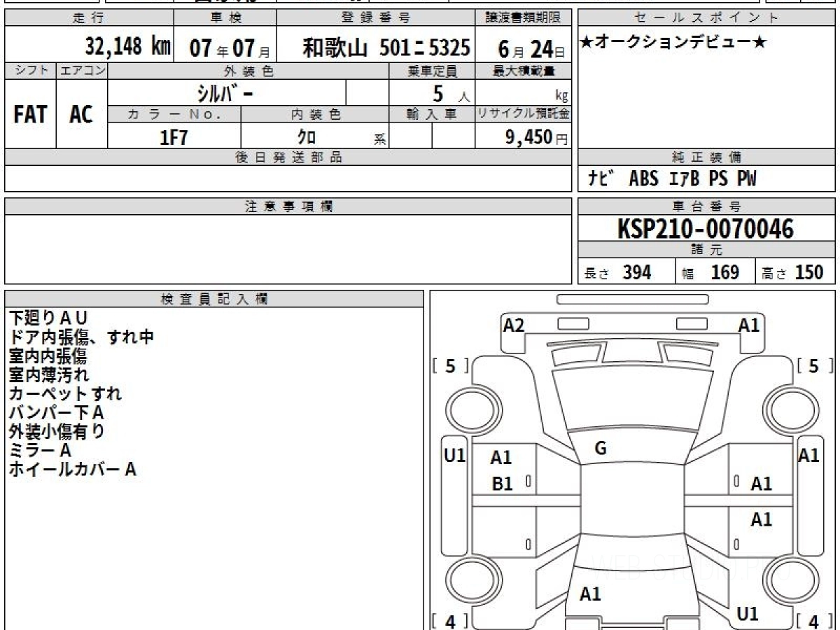840x630 pixels.
Task: Click the length value 394
Action: click(x=637, y=272)
